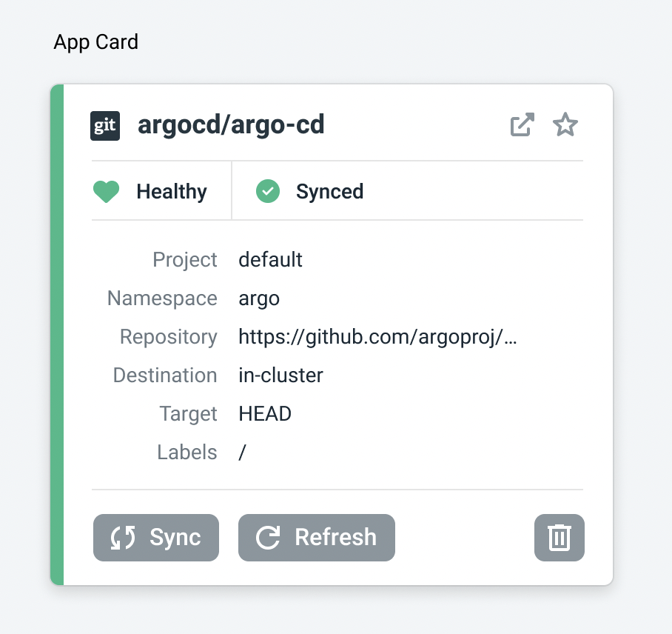
Task: Toggle the favorite star for argo-cd
Action: click(565, 124)
